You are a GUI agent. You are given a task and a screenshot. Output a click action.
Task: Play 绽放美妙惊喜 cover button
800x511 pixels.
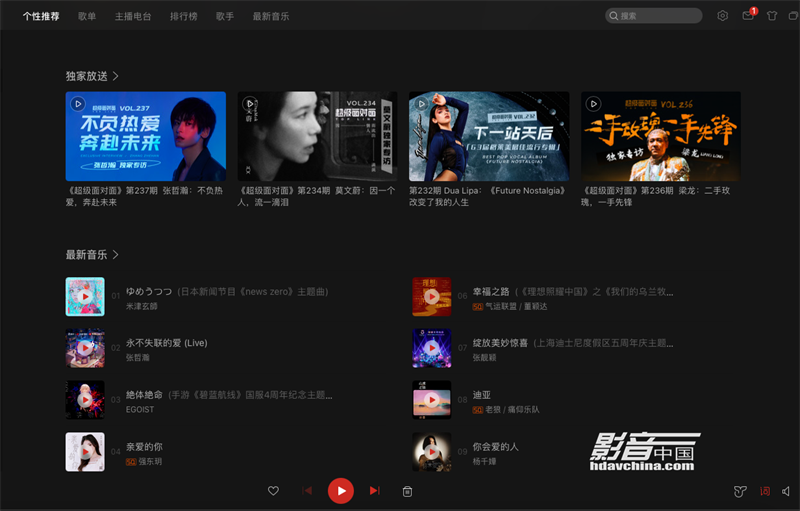(432, 348)
